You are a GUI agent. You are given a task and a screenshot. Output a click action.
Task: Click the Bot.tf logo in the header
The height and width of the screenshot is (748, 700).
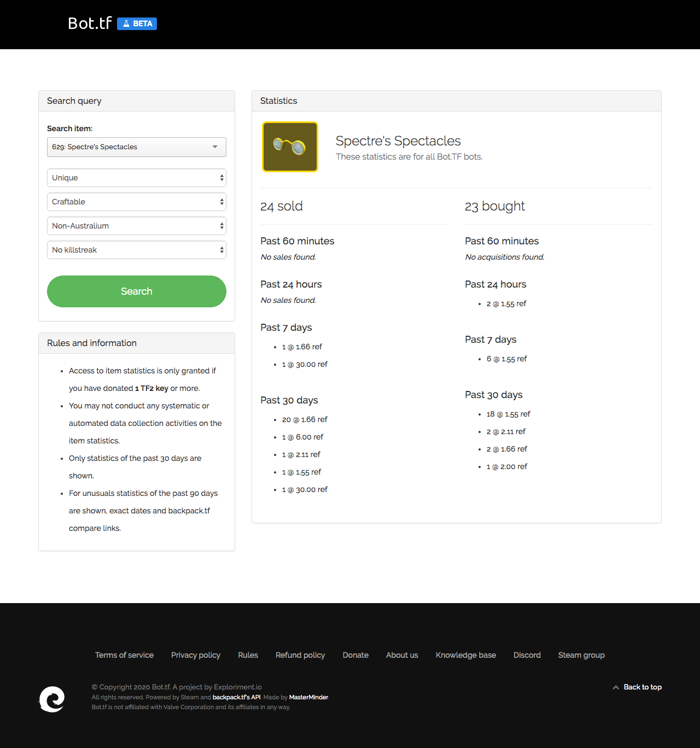pyautogui.click(x=90, y=24)
